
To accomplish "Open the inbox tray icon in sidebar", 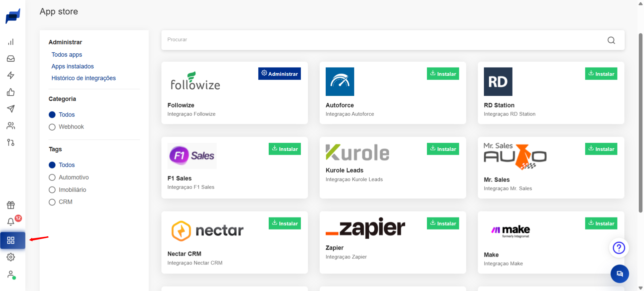I will click(x=11, y=59).
